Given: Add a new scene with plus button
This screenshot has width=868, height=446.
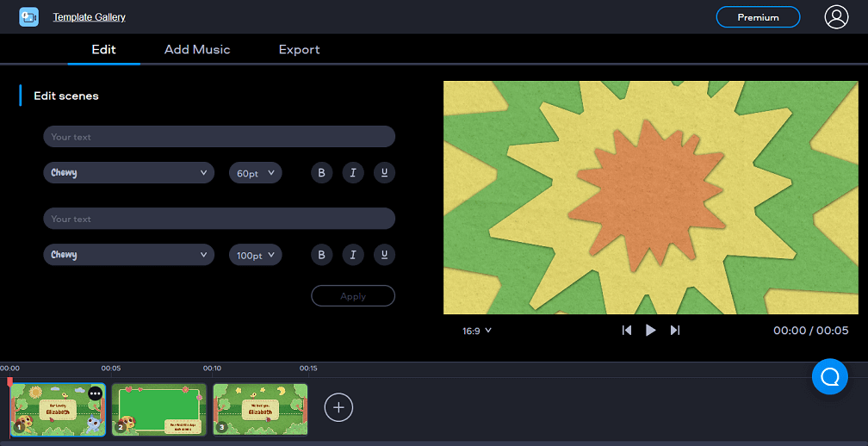Looking at the screenshot, I should pyautogui.click(x=338, y=408).
